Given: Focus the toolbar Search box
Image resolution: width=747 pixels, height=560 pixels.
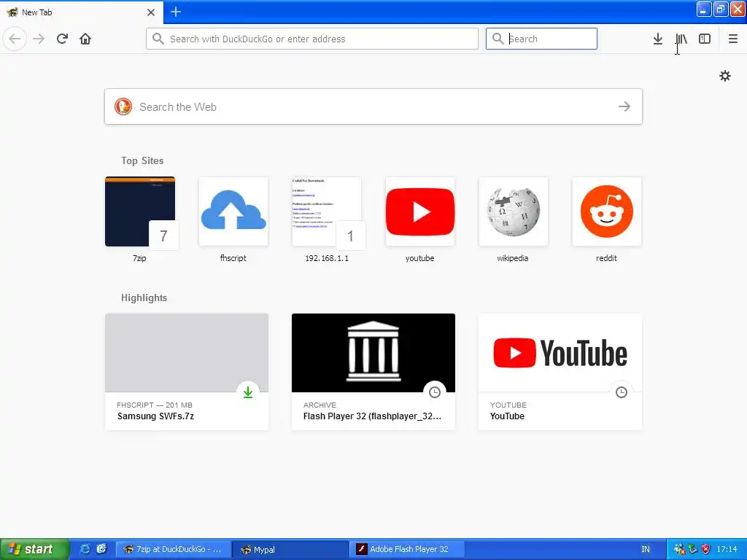Looking at the screenshot, I should (x=541, y=39).
